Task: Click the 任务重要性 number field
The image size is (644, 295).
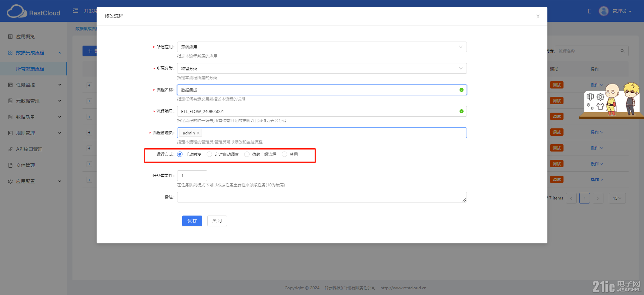Action: pyautogui.click(x=192, y=176)
